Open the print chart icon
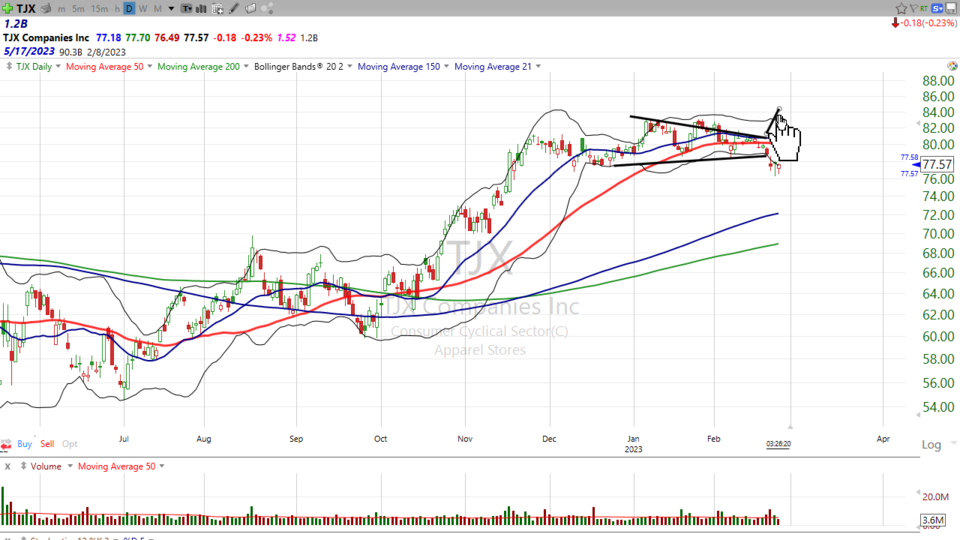The width and height of the screenshot is (960, 540). pos(46,9)
